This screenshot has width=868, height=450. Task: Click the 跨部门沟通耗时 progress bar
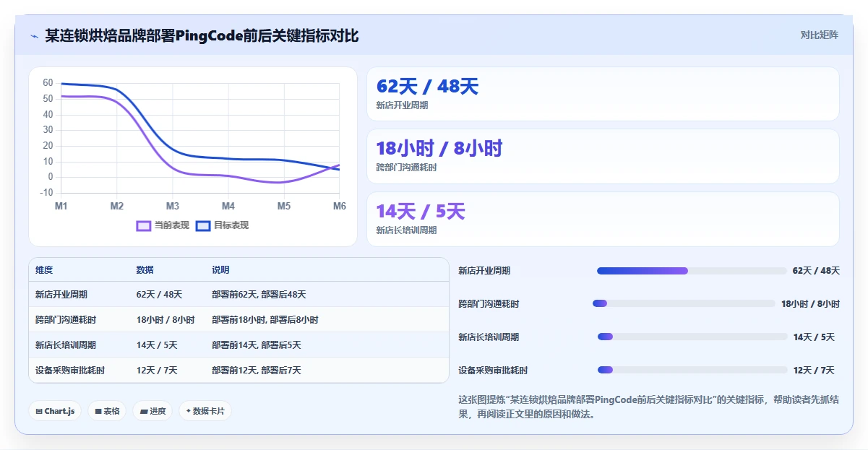click(684, 304)
